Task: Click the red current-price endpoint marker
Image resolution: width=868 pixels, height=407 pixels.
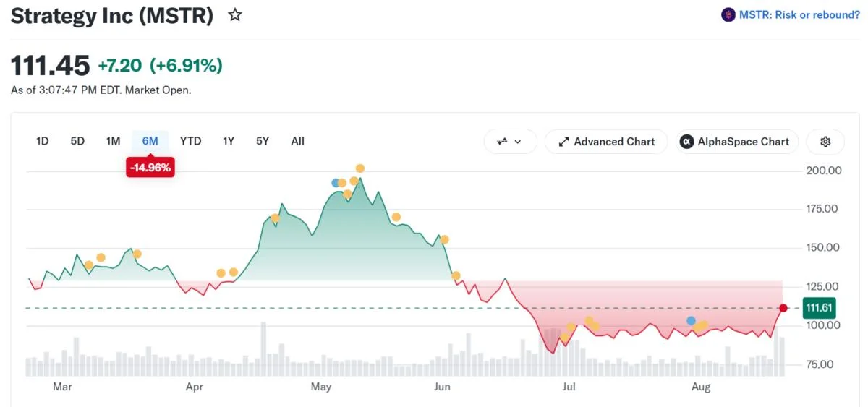Action: (x=783, y=308)
